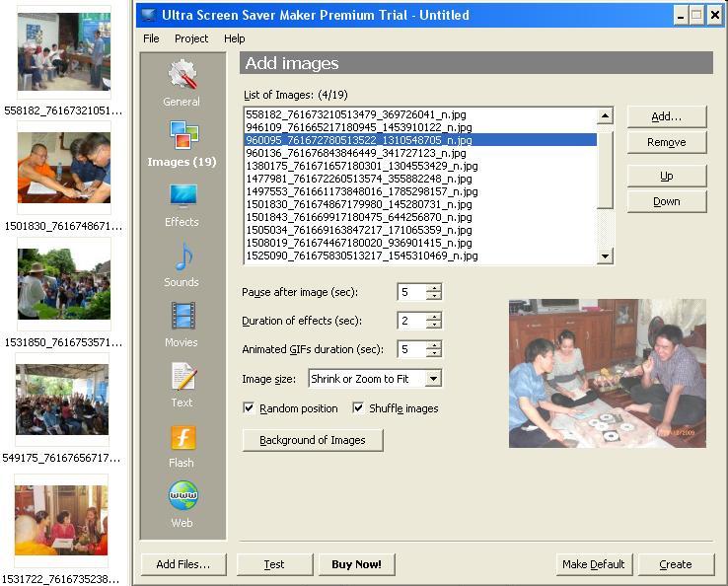Image resolution: width=728 pixels, height=586 pixels.
Task: Select 1380175_761671657180301_1304553429_n.jpg in list
Action: [x=420, y=166]
